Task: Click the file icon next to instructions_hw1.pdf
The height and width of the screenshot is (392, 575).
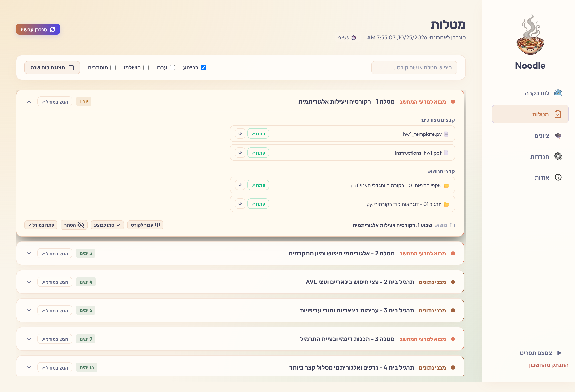Action: point(446,153)
